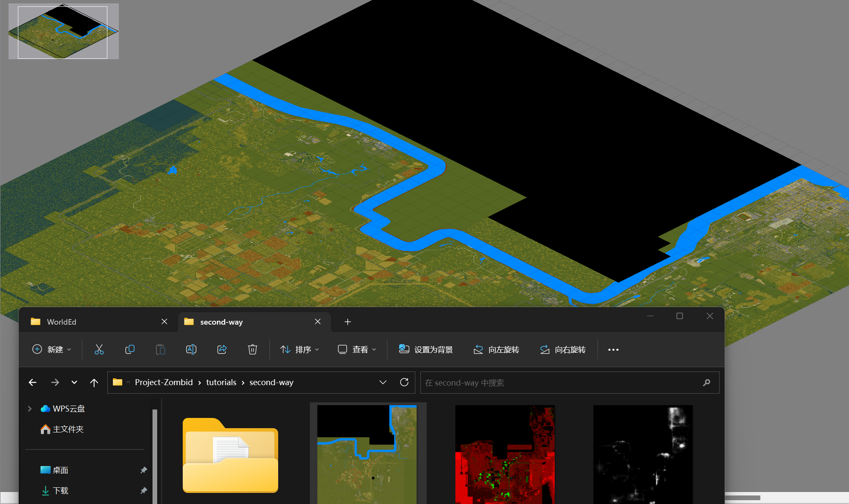This screenshot has height=504, width=849.
Task: Click the Rename icon in toolbar
Action: [191, 349]
